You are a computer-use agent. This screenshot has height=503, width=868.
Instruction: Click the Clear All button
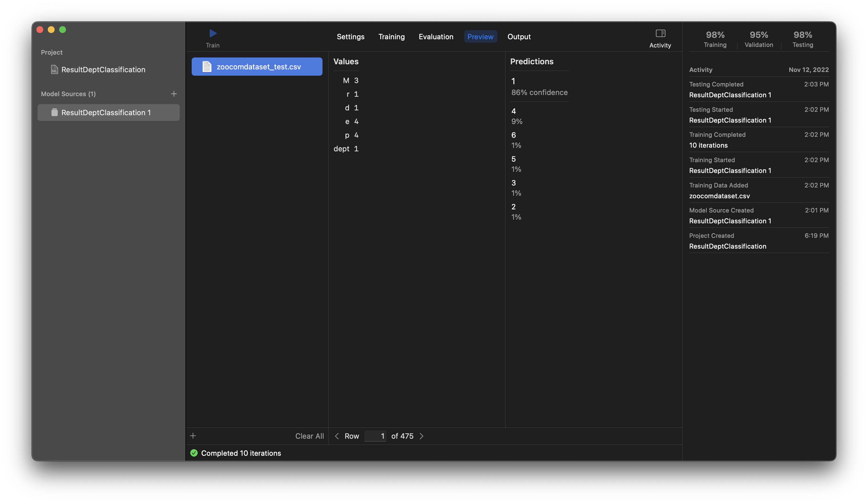[x=309, y=436]
